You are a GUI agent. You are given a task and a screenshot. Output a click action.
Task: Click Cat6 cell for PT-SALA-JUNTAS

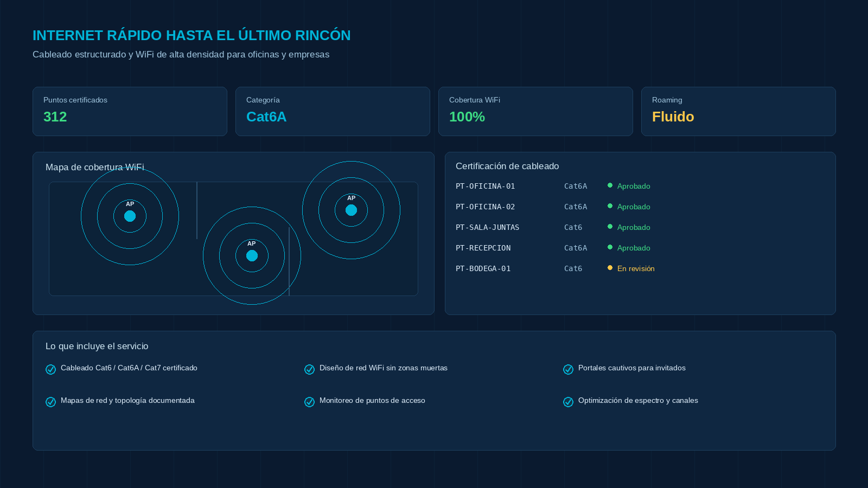click(573, 227)
